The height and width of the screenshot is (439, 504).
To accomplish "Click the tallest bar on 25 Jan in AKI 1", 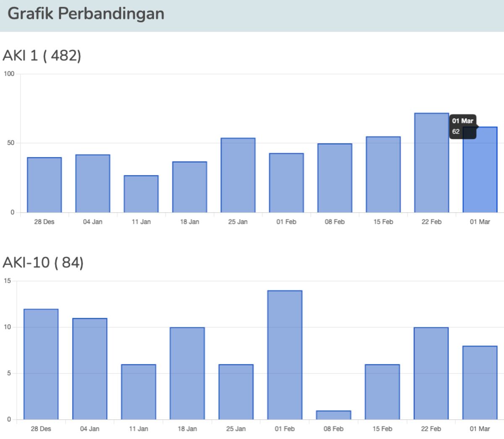I will tap(238, 174).
